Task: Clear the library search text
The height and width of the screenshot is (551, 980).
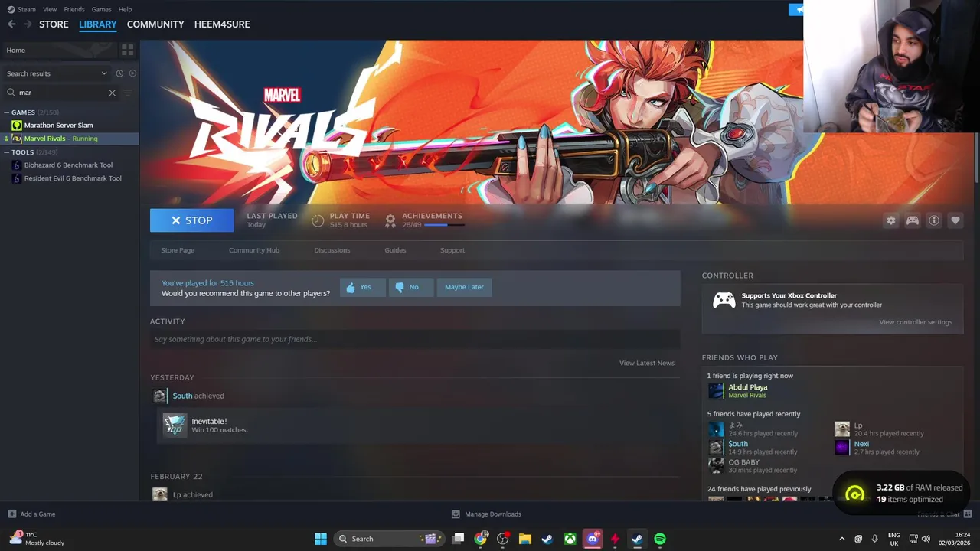Action: 112,93
